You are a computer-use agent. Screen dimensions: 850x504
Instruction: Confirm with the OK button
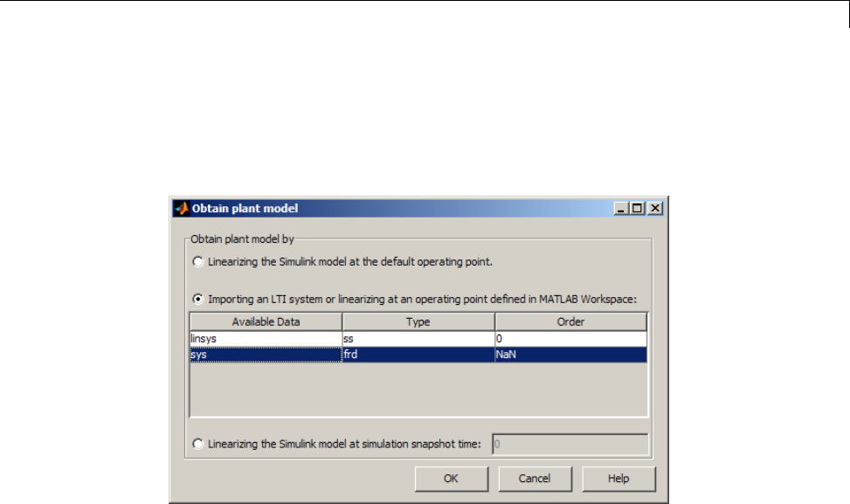tap(452, 479)
